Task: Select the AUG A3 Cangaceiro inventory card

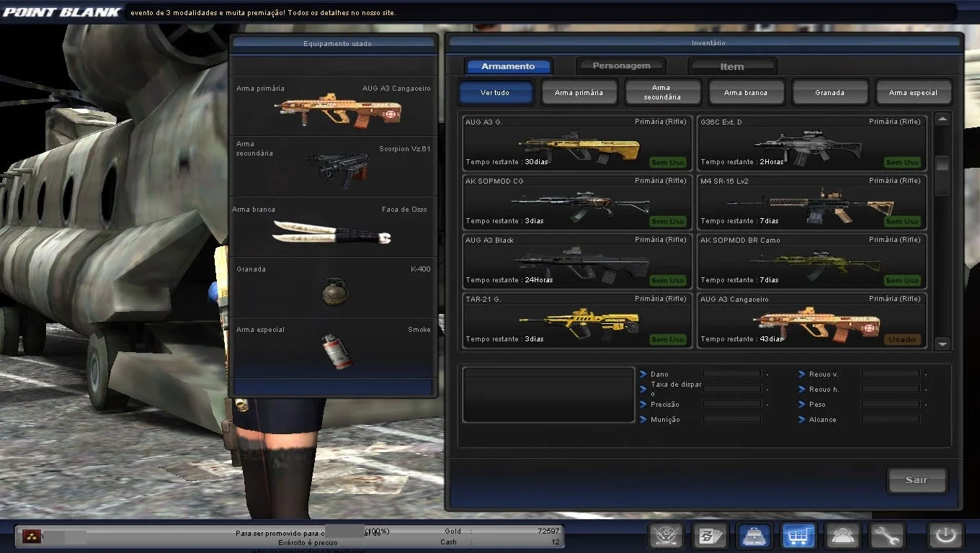Action: [811, 320]
